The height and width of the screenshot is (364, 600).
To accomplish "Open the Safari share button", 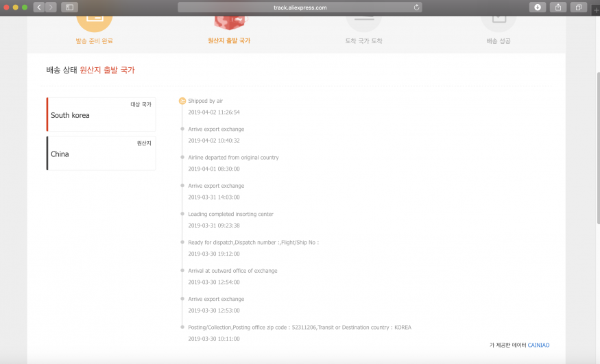I will click(x=558, y=8).
